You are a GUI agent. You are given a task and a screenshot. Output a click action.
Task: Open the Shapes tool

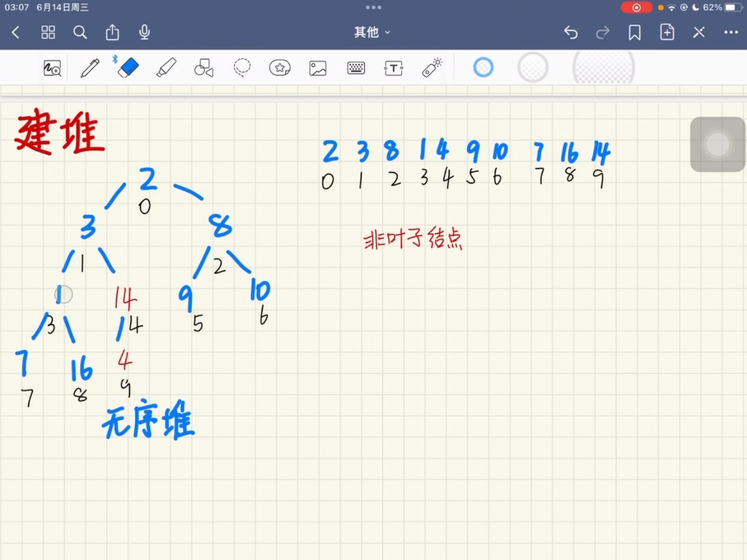(x=203, y=67)
